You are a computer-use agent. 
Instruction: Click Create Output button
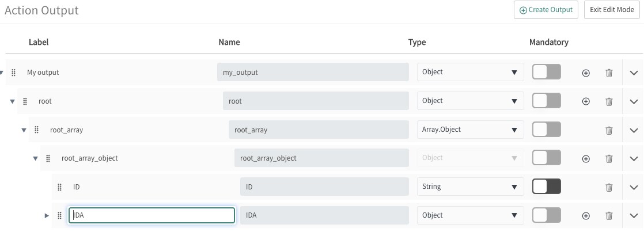pyautogui.click(x=546, y=10)
